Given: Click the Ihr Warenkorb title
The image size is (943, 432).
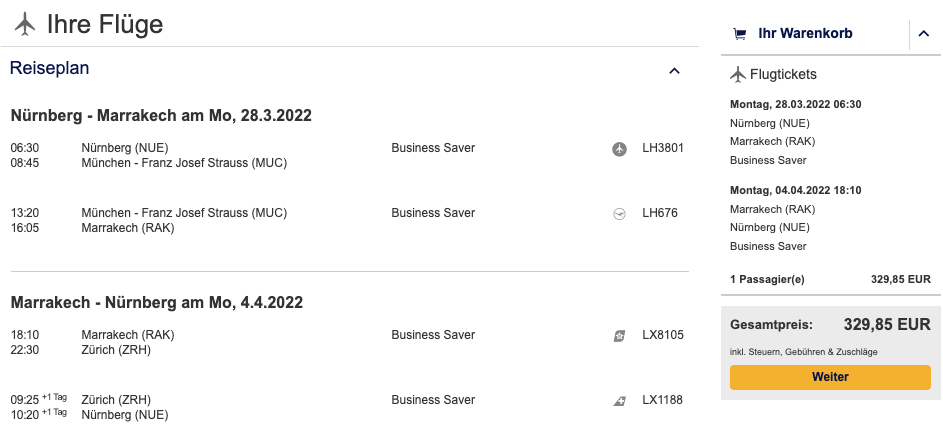Looking at the screenshot, I should [805, 34].
